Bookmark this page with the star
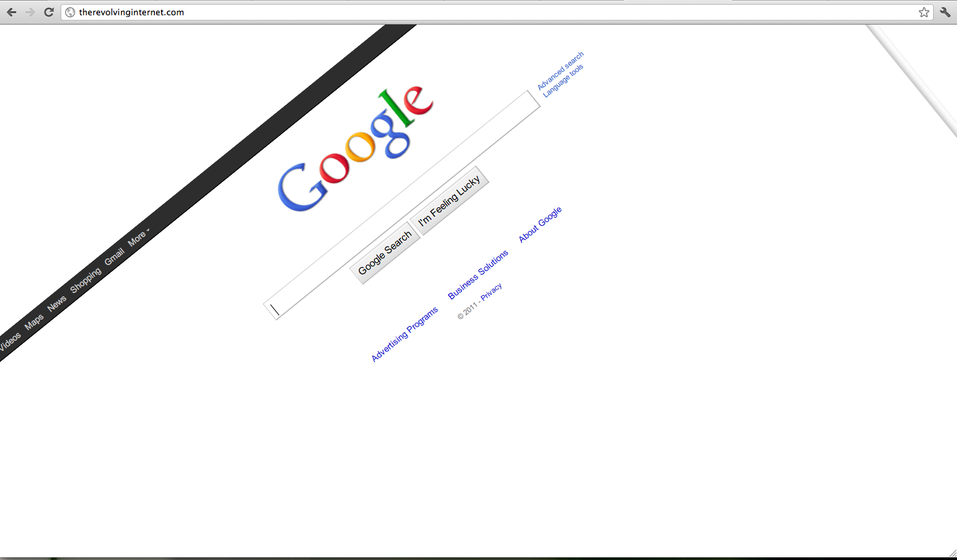 click(x=924, y=12)
